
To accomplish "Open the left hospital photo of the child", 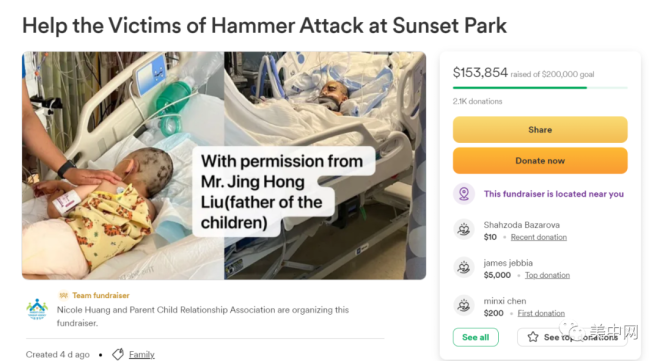I will pyautogui.click(x=123, y=165).
